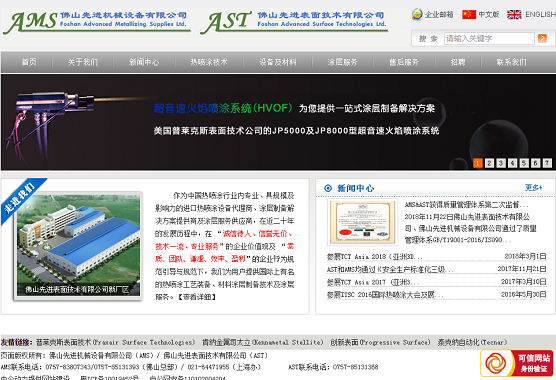Click the round icon beside 新闻中心 heading
Image resolution: width=556 pixels, height=380 pixels.
(328, 188)
